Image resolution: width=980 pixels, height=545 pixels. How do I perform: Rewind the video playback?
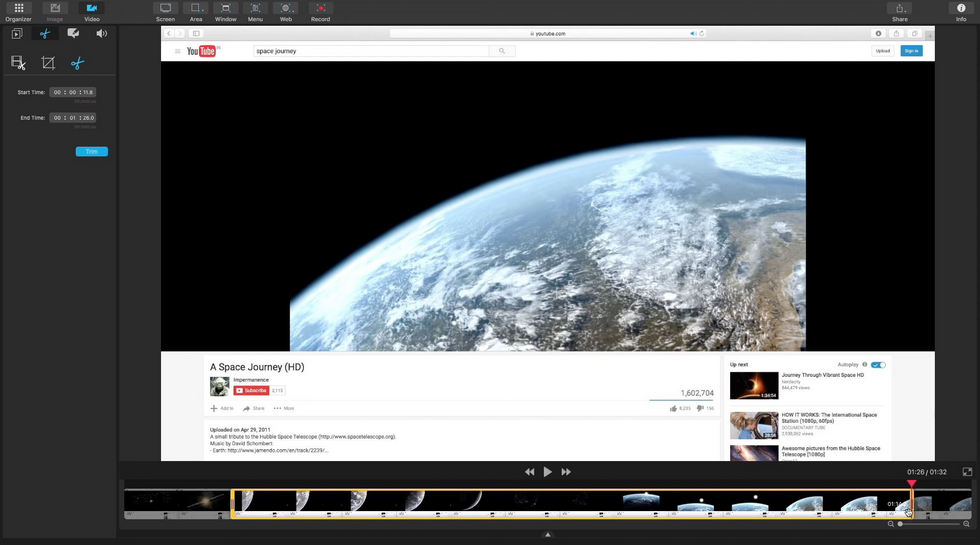click(530, 472)
